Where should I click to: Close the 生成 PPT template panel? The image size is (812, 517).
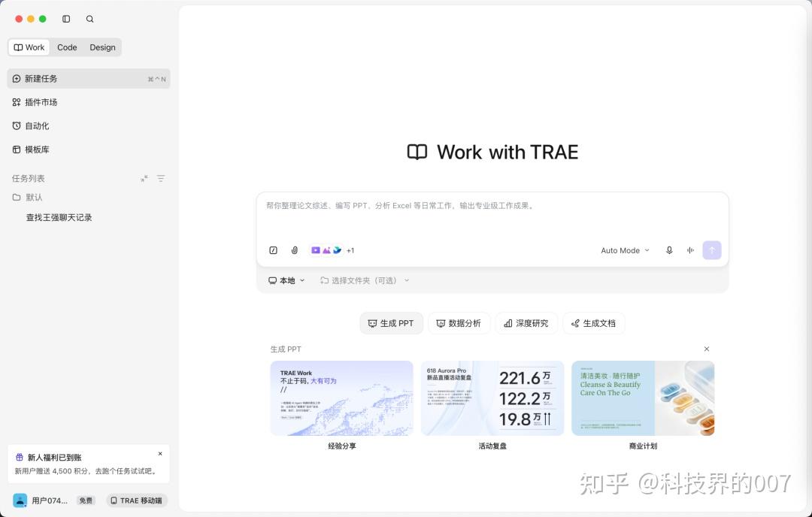[706, 349]
